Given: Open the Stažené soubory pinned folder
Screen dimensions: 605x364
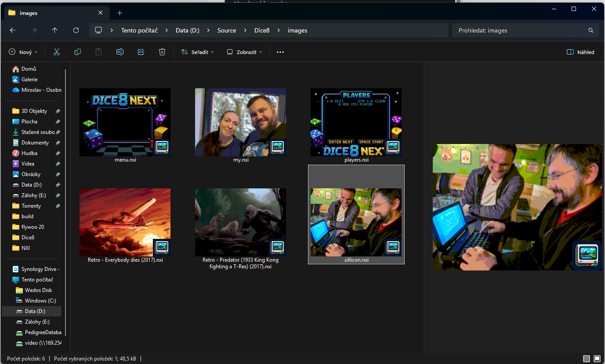Looking at the screenshot, I should (x=34, y=132).
